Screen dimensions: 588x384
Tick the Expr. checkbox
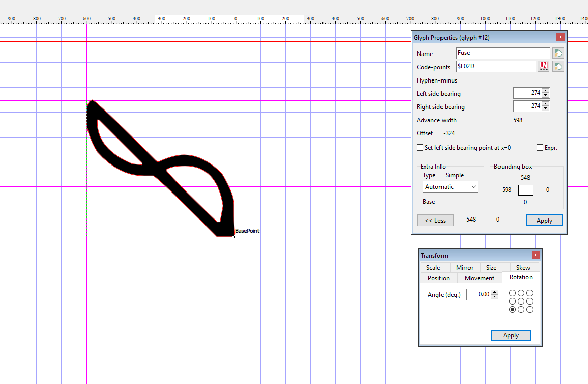coord(540,148)
